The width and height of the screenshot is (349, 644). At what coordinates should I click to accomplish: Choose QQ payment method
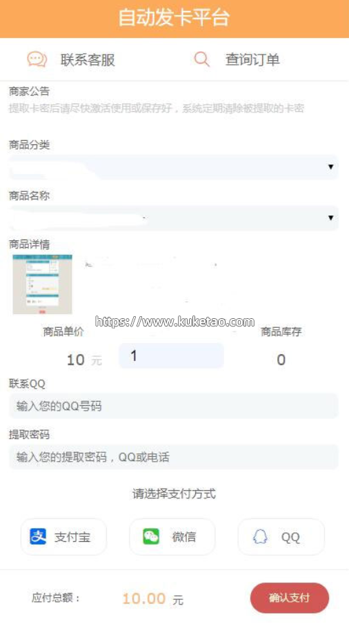pyautogui.click(x=281, y=537)
